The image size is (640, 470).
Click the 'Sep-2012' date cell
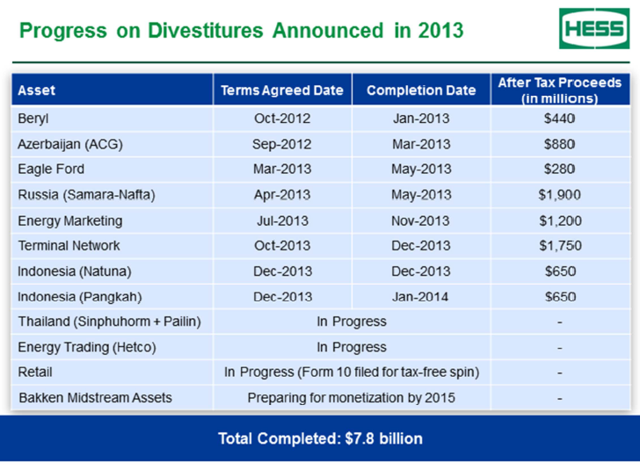(282, 144)
